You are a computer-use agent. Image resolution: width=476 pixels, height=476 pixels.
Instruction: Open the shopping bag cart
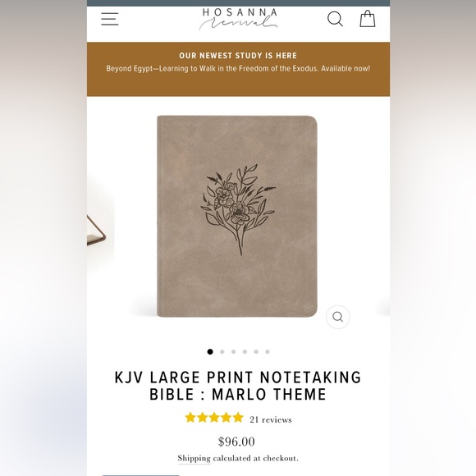[x=368, y=19]
